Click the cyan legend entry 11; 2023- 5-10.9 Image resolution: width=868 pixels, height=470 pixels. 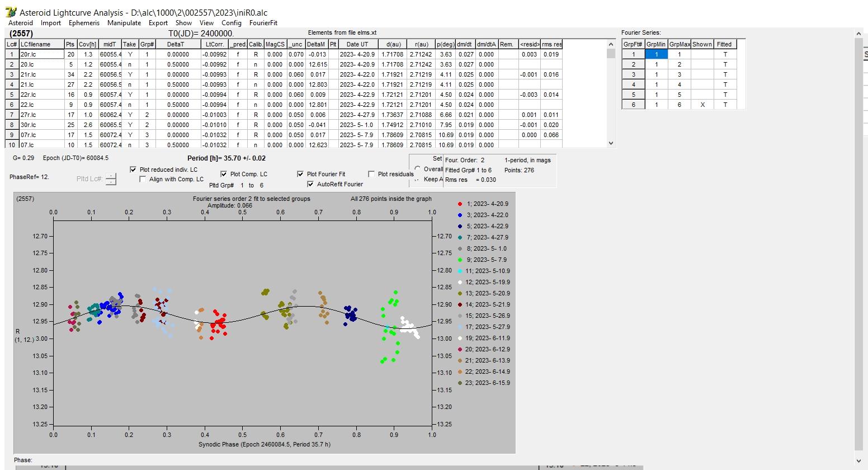tap(484, 271)
